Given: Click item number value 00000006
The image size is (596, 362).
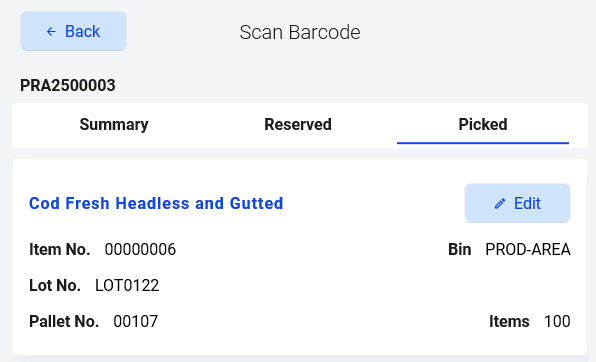Looking at the screenshot, I should coord(140,250).
